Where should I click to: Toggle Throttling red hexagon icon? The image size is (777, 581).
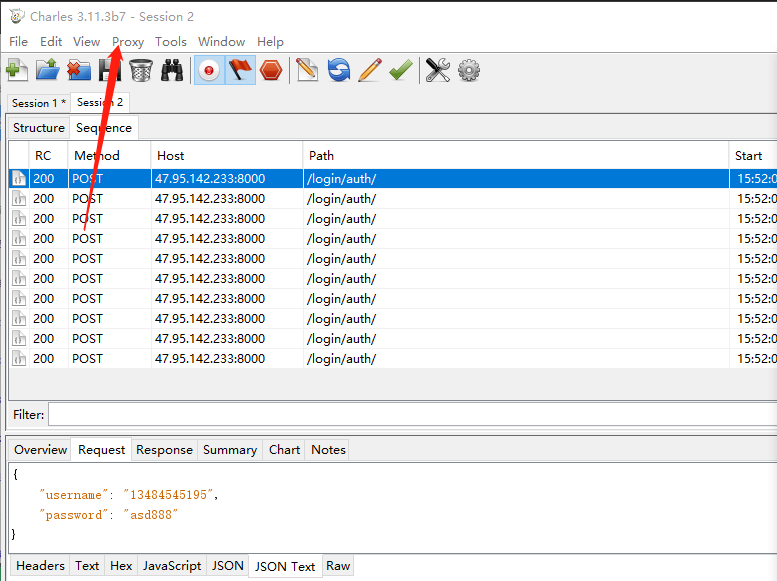click(x=271, y=70)
